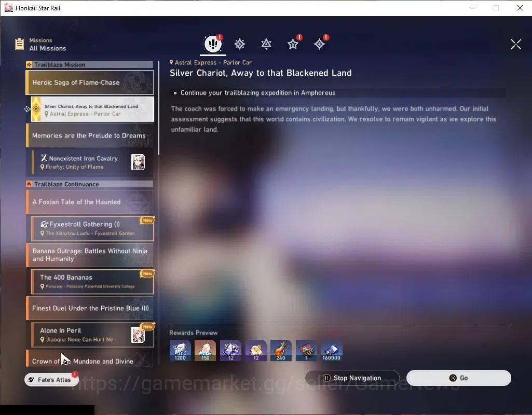The width and height of the screenshot is (532, 415).
Task: Click the Firefly: Unity of Flame location text
Action: coord(74,167)
